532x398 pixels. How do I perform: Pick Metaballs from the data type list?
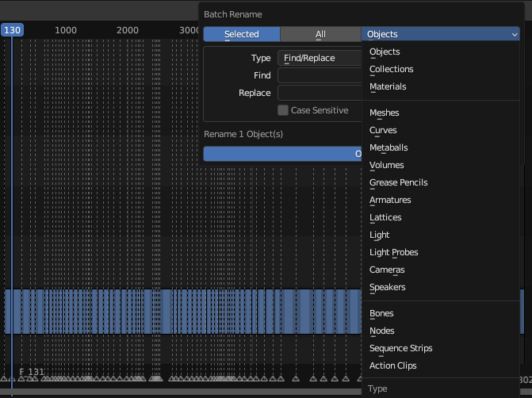[x=440, y=147]
